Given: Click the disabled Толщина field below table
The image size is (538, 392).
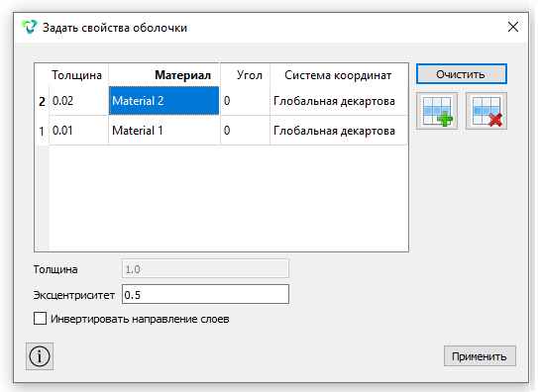Looking at the screenshot, I should pos(205,268).
